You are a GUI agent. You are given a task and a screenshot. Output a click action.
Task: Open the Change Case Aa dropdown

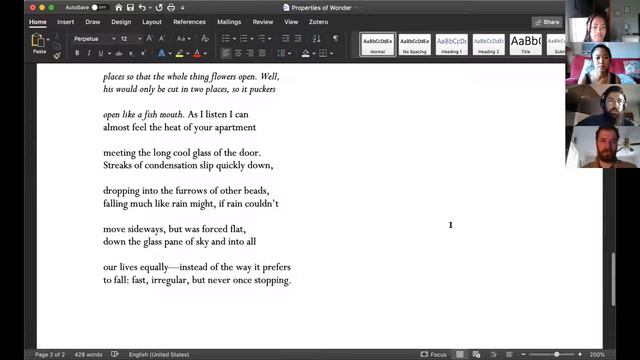tap(183, 39)
